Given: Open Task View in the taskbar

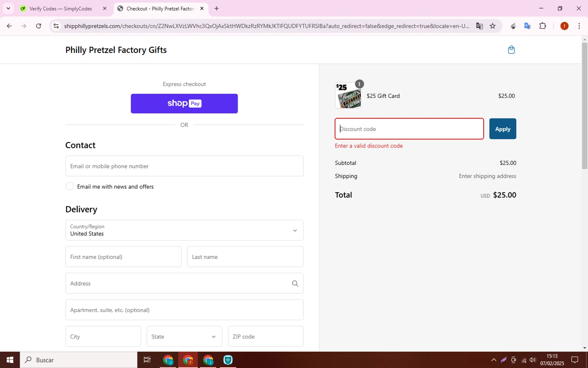Looking at the screenshot, I should pyautogui.click(x=147, y=360).
